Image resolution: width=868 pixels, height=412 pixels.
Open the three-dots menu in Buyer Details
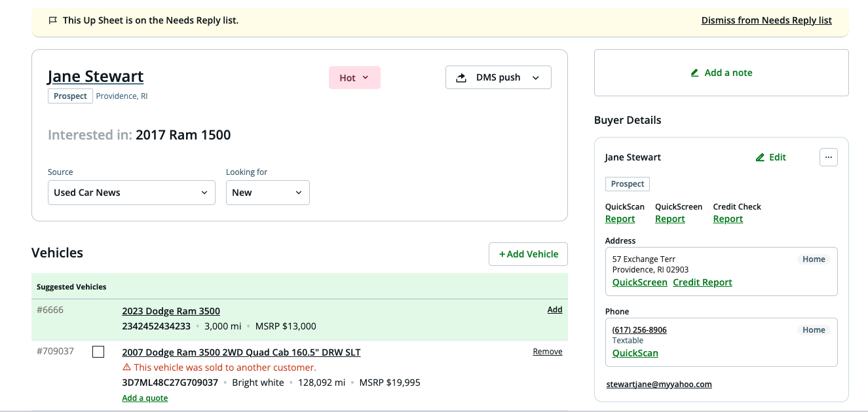coord(828,157)
